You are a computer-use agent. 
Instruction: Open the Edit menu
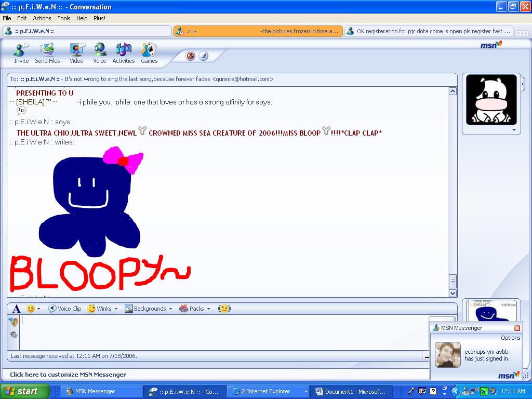click(22, 18)
